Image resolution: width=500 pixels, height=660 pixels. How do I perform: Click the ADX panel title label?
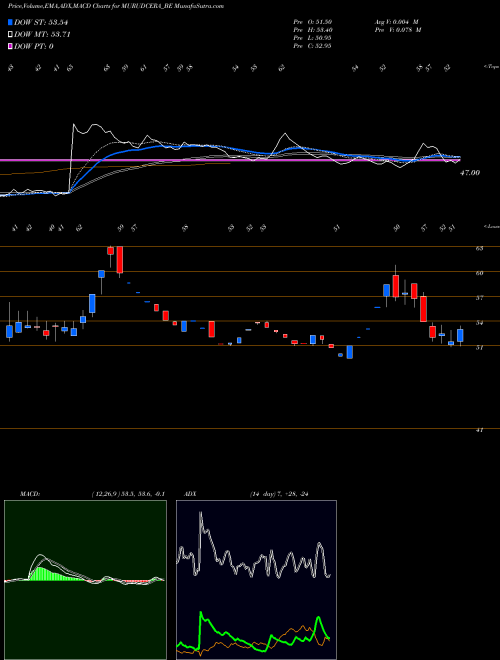click(190, 494)
